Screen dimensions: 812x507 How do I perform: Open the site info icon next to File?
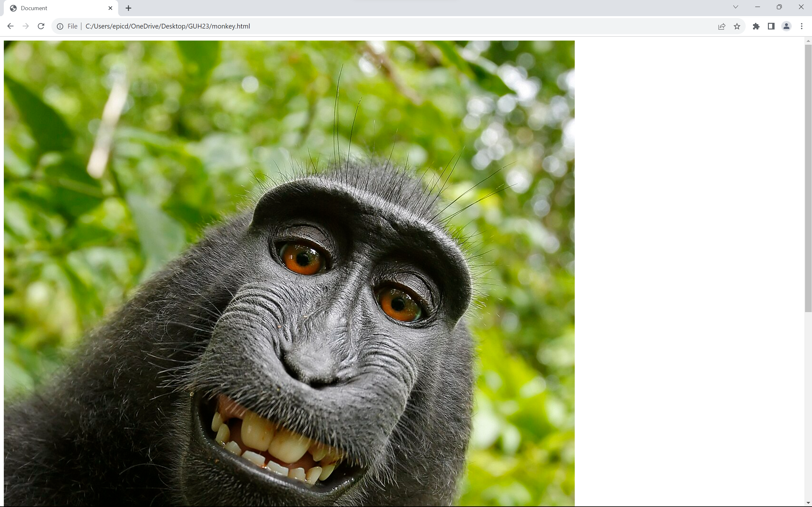coord(60,26)
